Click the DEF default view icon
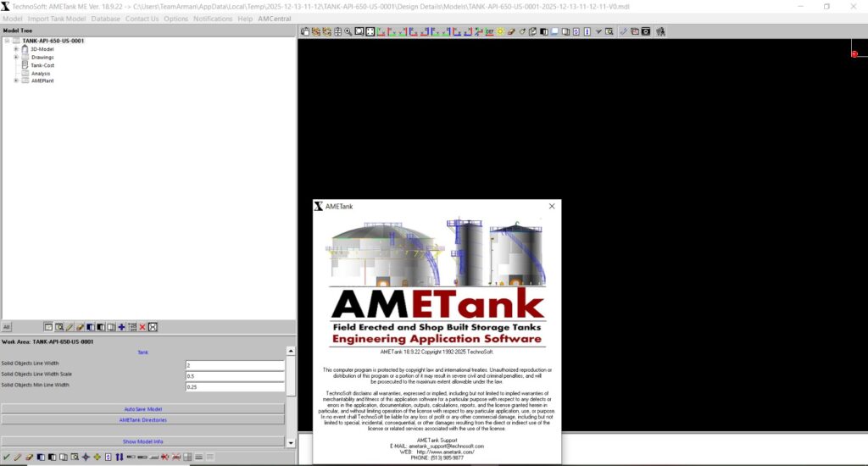The image size is (868, 466). [x=489, y=31]
